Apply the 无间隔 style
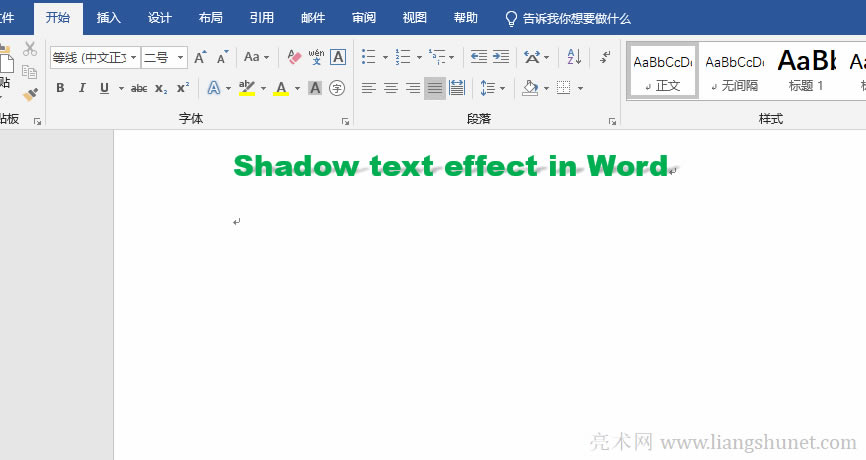The image size is (866, 460). 734,70
